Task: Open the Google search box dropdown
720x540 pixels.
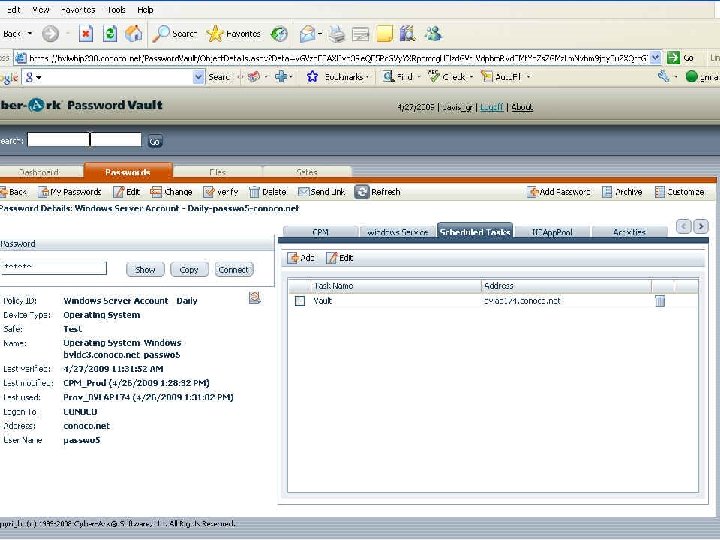Action: point(198,77)
